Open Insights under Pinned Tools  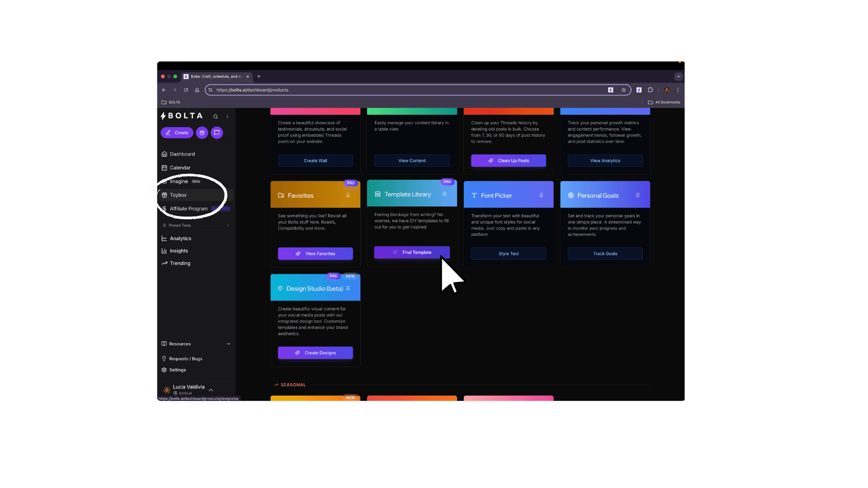point(196,251)
